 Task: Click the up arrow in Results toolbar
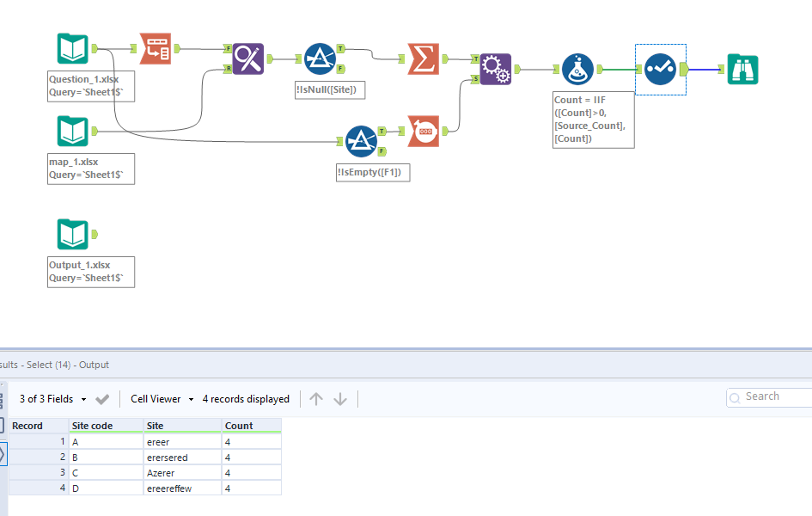coord(315,398)
